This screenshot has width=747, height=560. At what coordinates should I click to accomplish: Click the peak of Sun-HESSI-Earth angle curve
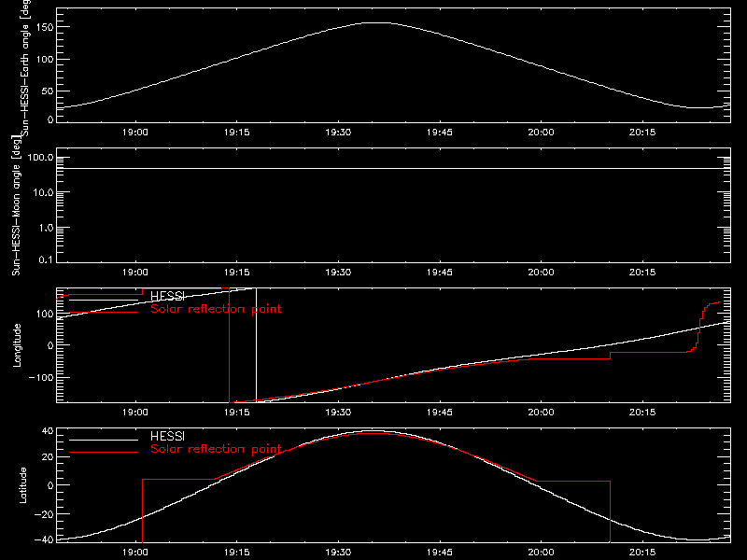(376, 22)
